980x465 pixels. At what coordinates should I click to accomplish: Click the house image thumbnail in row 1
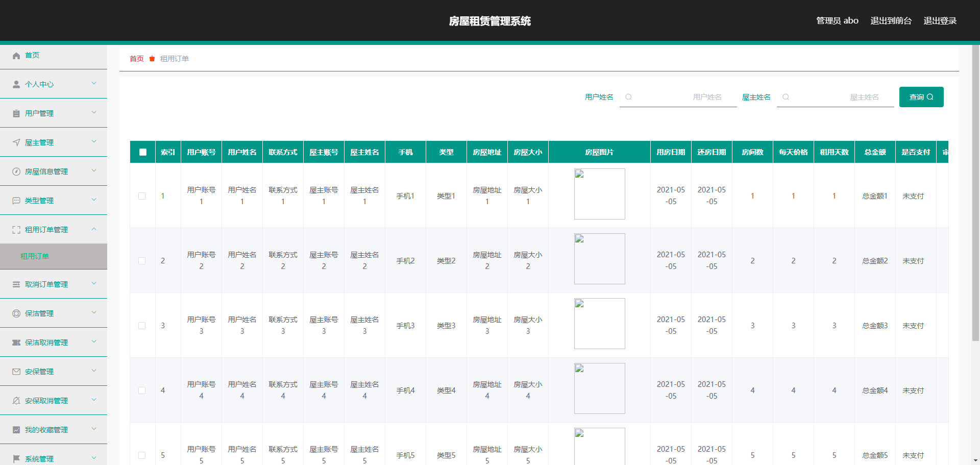599,194
